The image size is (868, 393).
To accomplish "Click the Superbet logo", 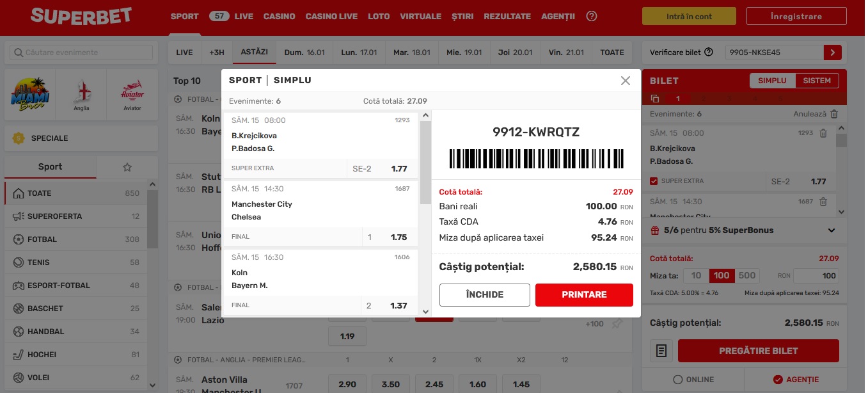I will [x=81, y=16].
